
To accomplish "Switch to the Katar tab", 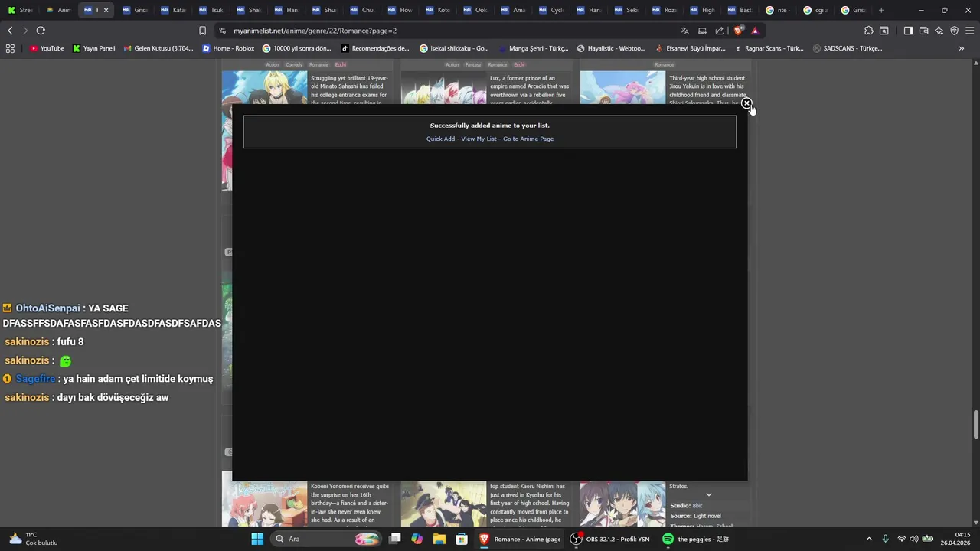I will coord(172,10).
